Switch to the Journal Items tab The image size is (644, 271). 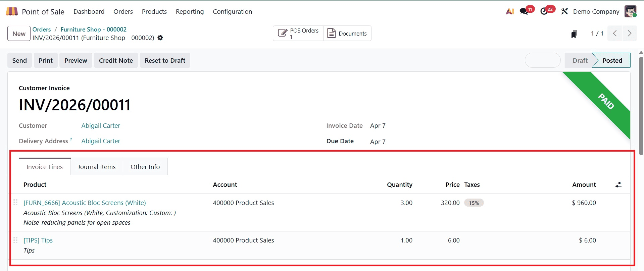tap(97, 167)
